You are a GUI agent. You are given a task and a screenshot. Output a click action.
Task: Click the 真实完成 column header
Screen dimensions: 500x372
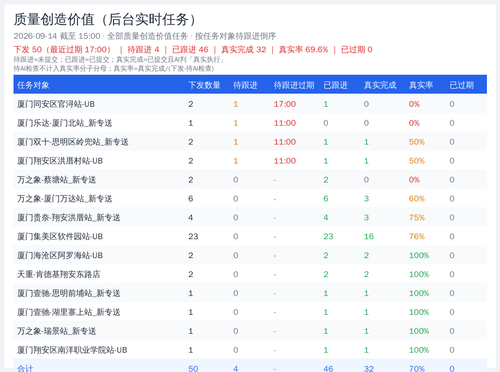pyautogui.click(x=380, y=85)
